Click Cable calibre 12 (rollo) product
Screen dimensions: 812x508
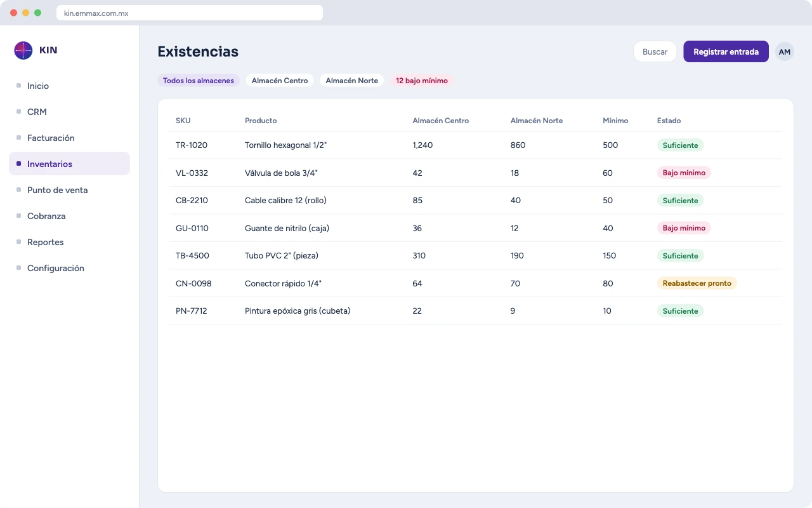[285, 201]
